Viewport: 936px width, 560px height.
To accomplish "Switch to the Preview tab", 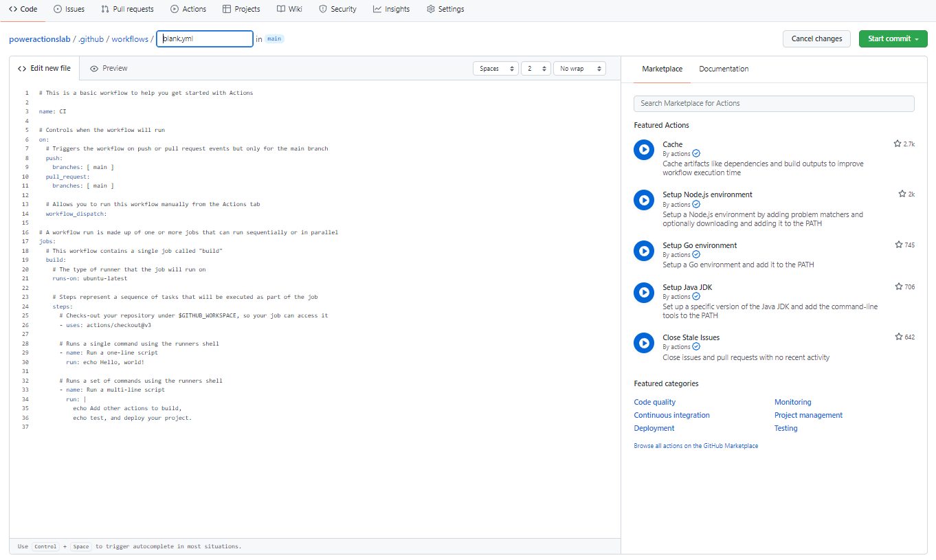I will point(108,68).
